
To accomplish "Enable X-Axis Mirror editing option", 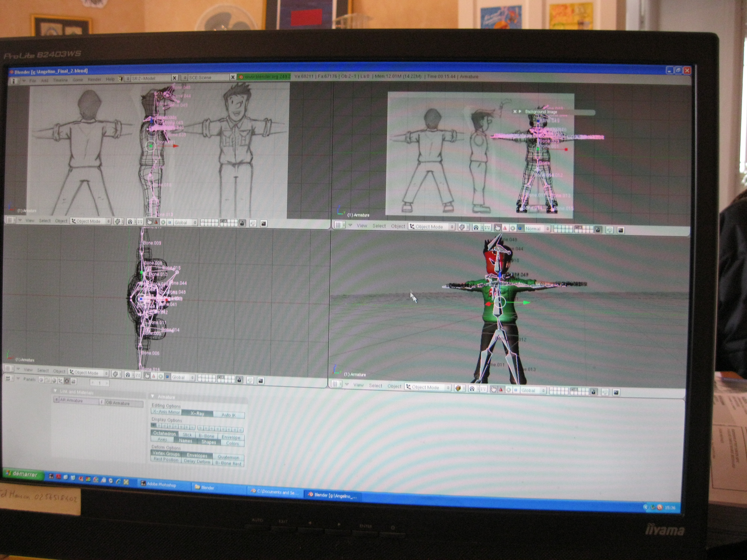I will [166, 412].
